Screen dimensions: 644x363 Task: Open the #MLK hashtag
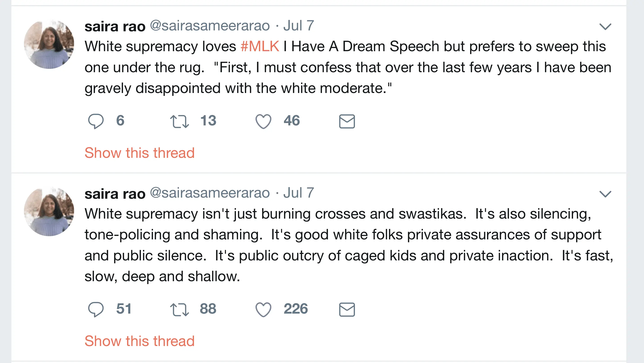(260, 46)
